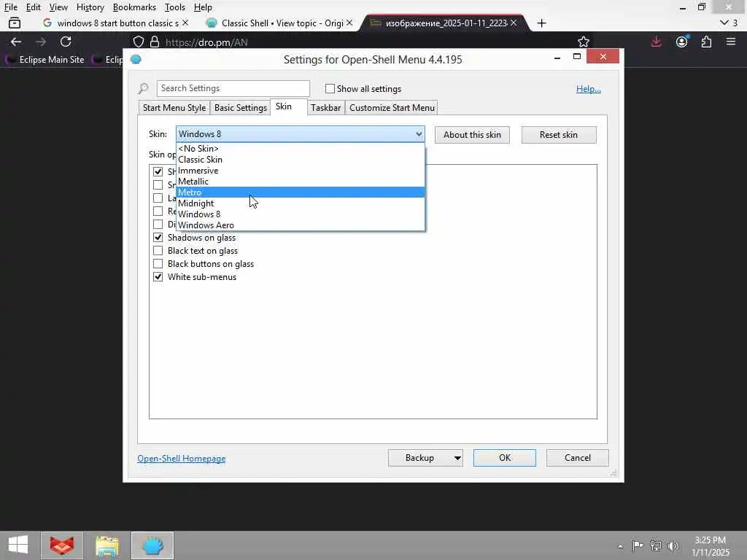This screenshot has height=560, width=747.
Task: Choose Immersive skin option
Action: click(x=300, y=171)
